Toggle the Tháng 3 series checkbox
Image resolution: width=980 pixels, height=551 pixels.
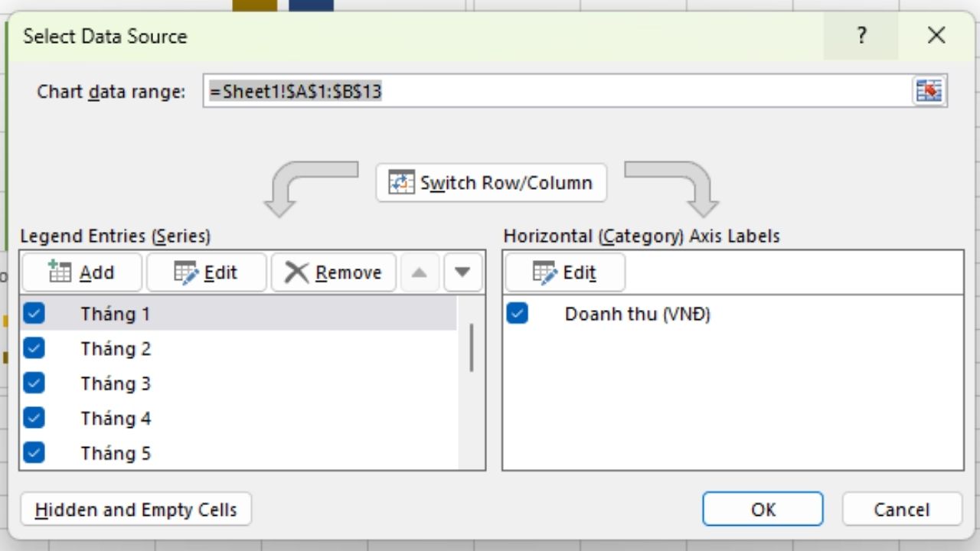(34, 383)
